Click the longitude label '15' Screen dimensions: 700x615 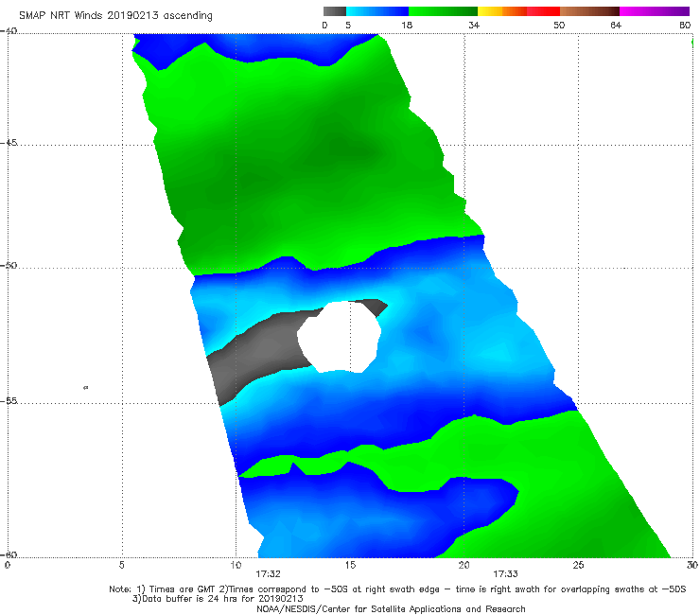350,565
